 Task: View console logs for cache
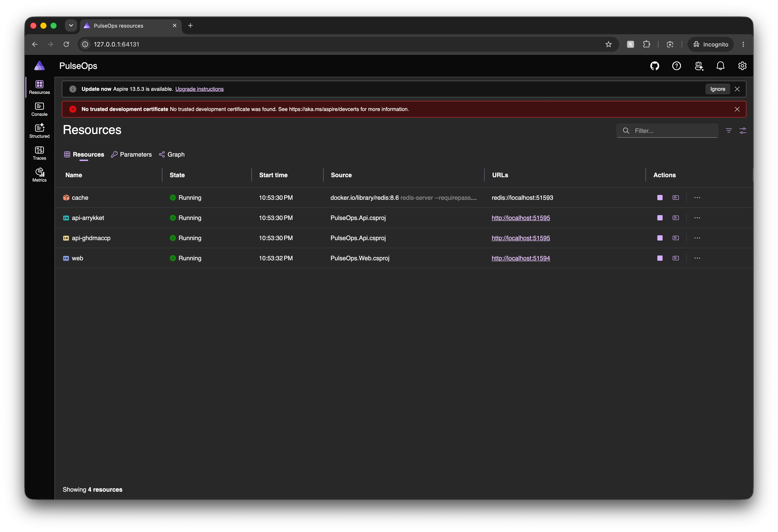[676, 198]
